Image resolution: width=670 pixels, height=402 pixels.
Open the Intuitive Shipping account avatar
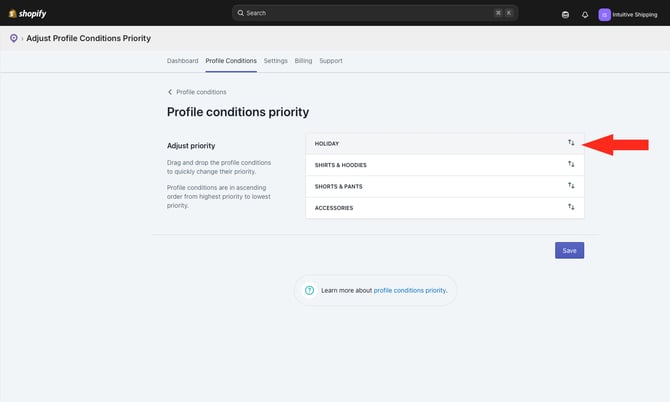coord(604,15)
